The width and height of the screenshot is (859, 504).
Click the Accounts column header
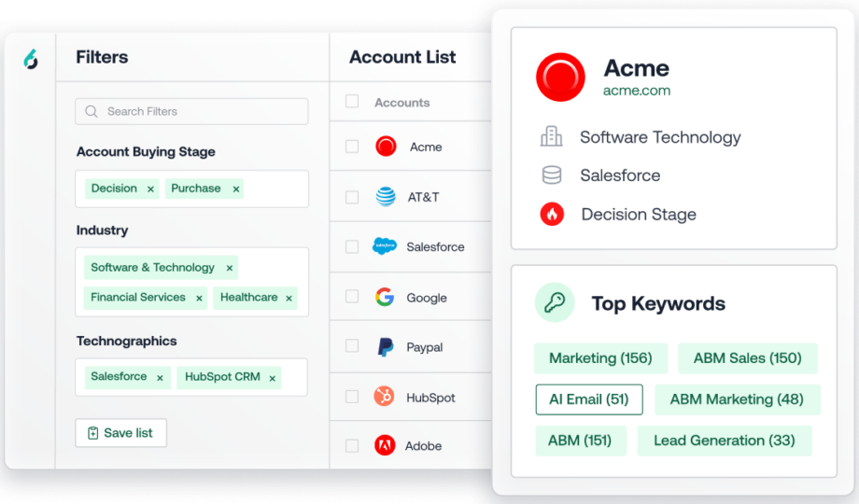pyautogui.click(x=402, y=103)
